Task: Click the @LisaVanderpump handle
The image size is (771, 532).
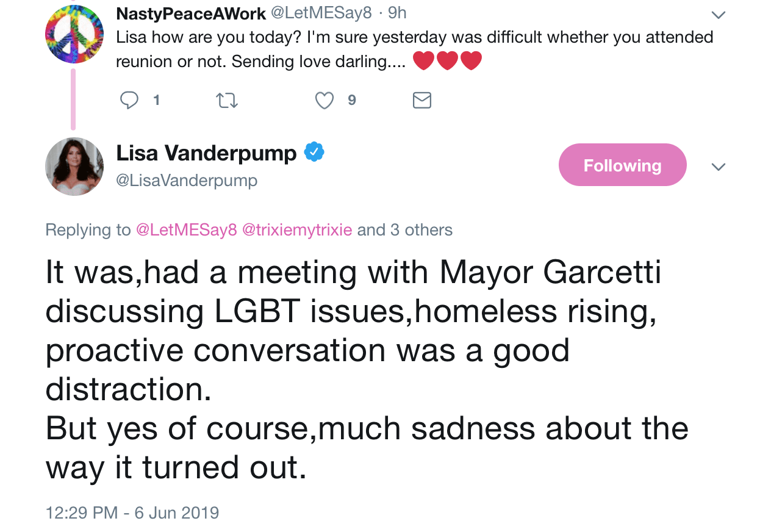Action: pyautogui.click(x=187, y=181)
